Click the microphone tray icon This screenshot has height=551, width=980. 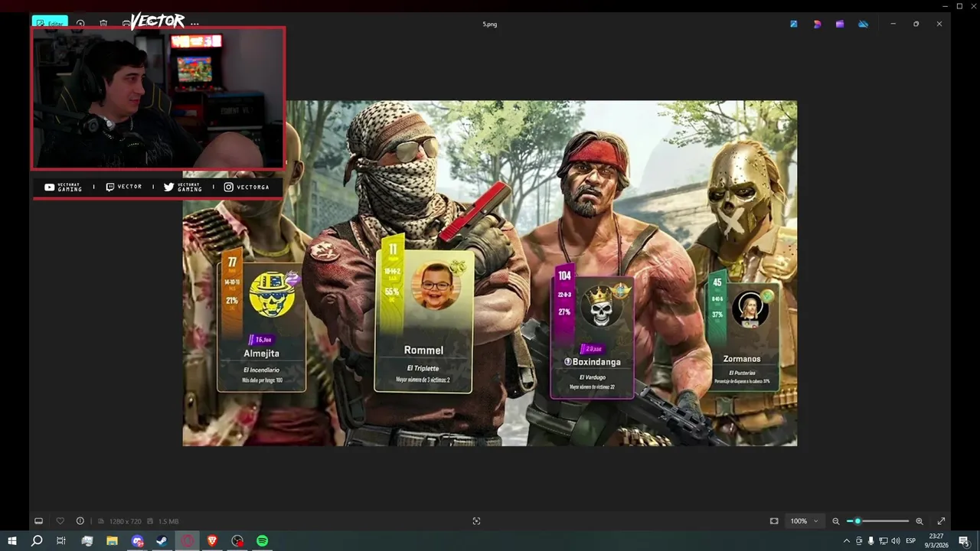click(x=871, y=541)
